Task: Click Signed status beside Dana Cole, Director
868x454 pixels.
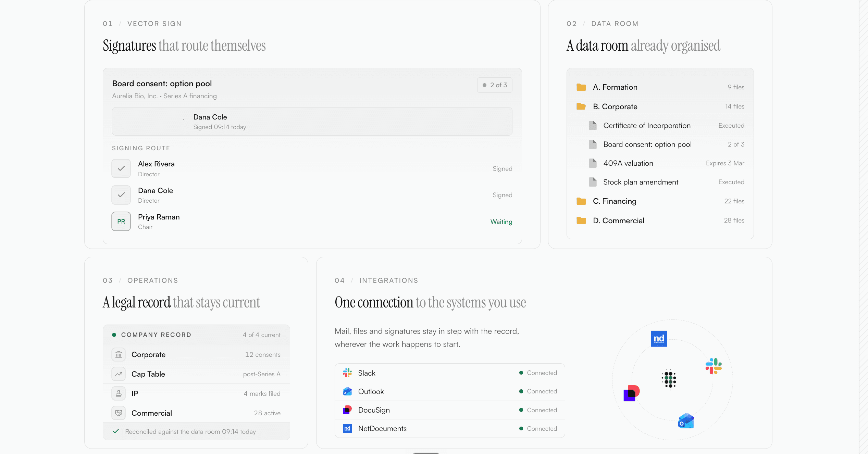Action: pos(503,195)
